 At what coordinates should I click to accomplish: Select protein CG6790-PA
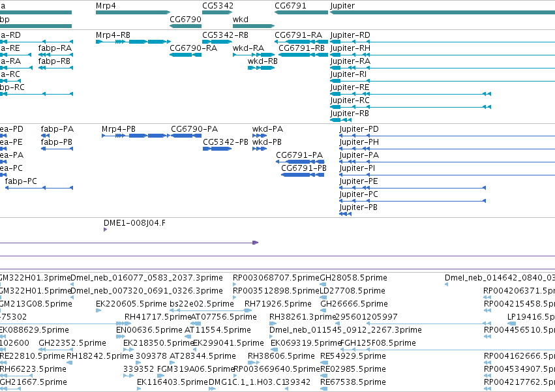pos(194,129)
